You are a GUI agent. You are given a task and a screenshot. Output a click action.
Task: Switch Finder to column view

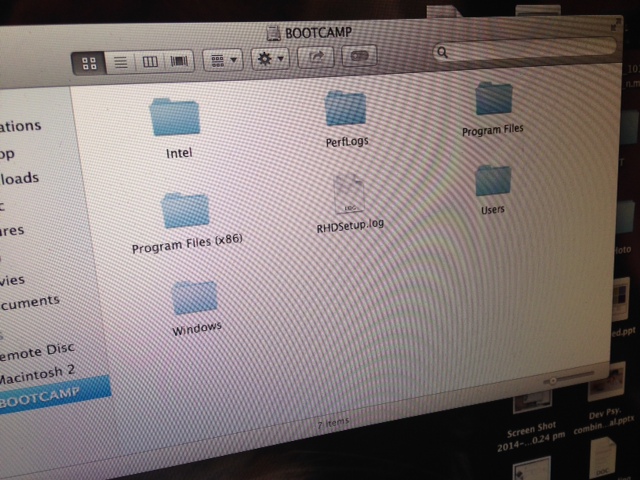click(150, 62)
